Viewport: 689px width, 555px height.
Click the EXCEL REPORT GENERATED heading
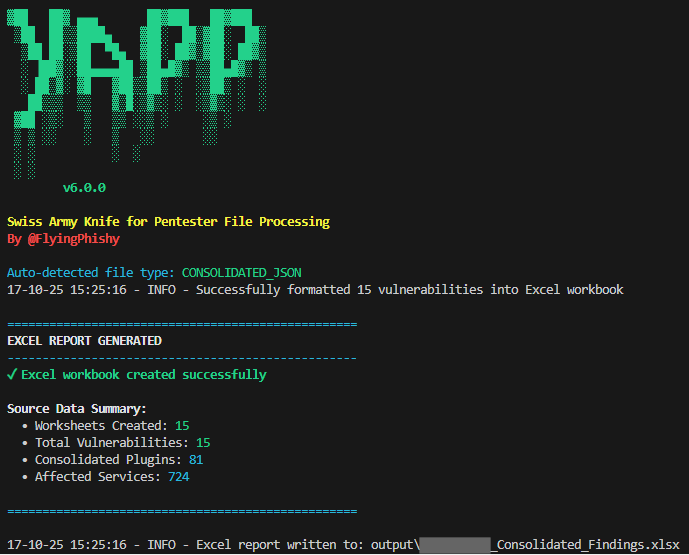pyautogui.click(x=84, y=341)
